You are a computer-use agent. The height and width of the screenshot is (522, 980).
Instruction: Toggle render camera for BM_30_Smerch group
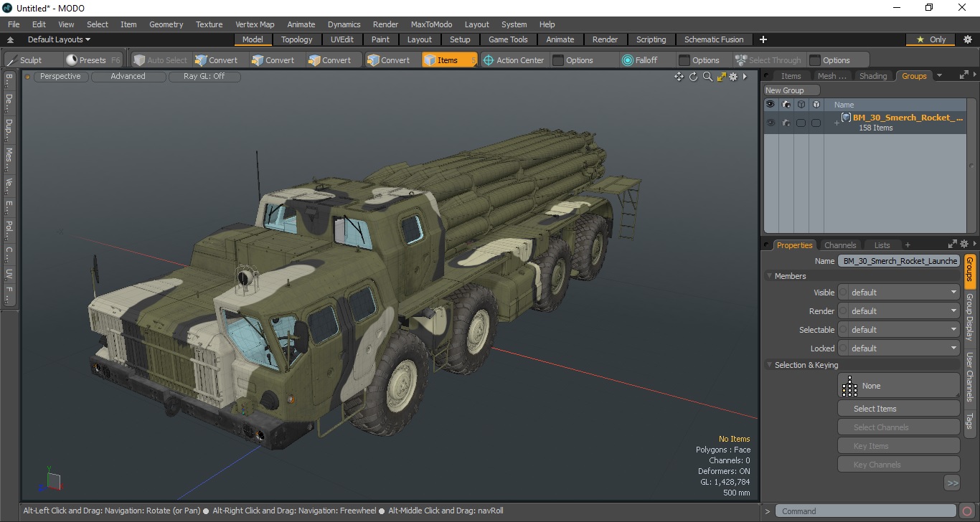click(786, 123)
